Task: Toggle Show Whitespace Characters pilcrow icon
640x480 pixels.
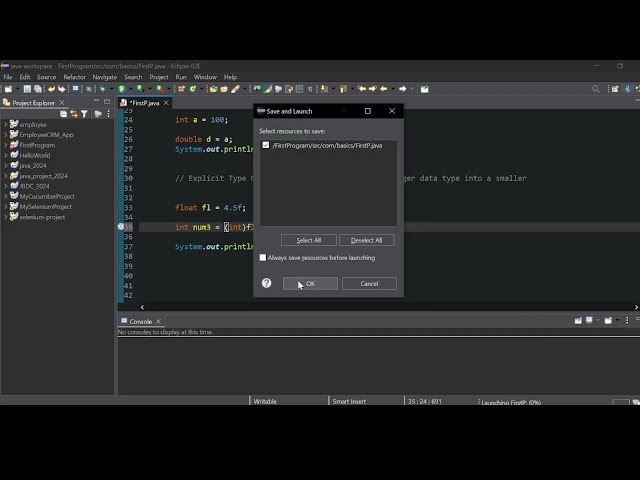Action: [x=310, y=89]
